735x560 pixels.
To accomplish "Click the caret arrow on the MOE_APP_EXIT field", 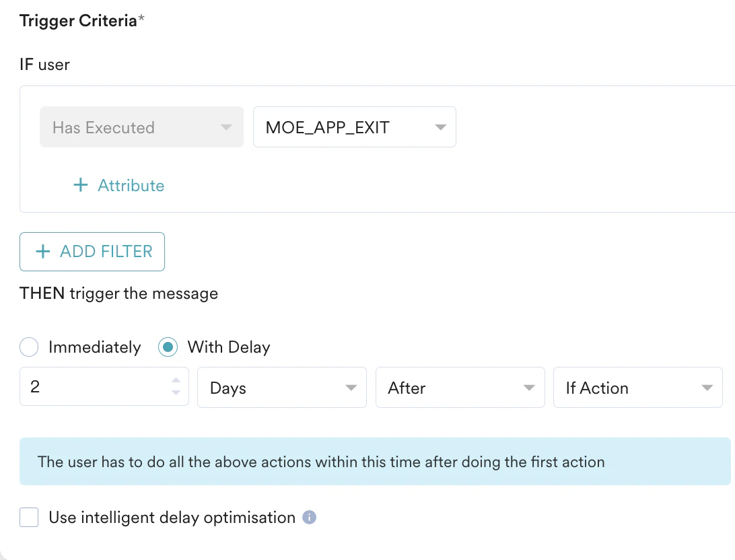I will point(441,127).
